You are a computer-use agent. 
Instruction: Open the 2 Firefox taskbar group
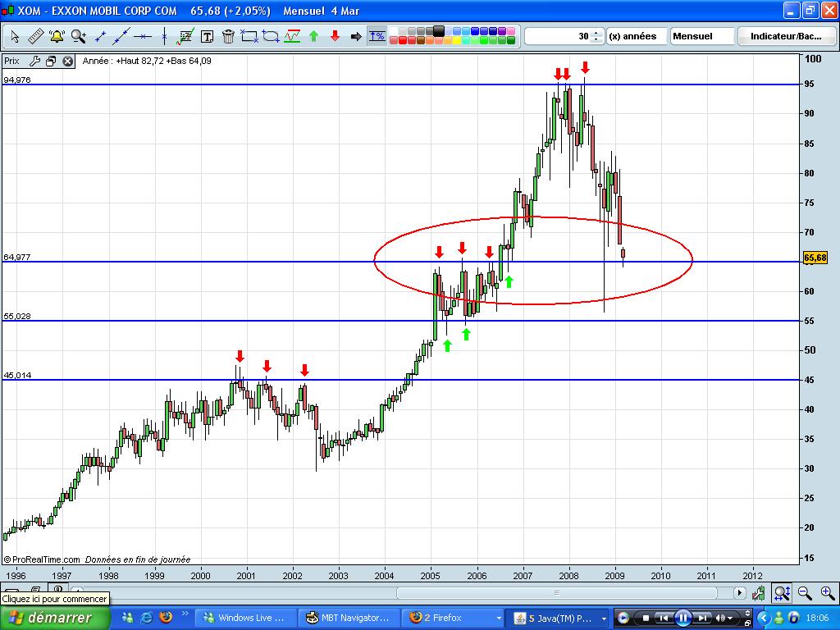453,618
